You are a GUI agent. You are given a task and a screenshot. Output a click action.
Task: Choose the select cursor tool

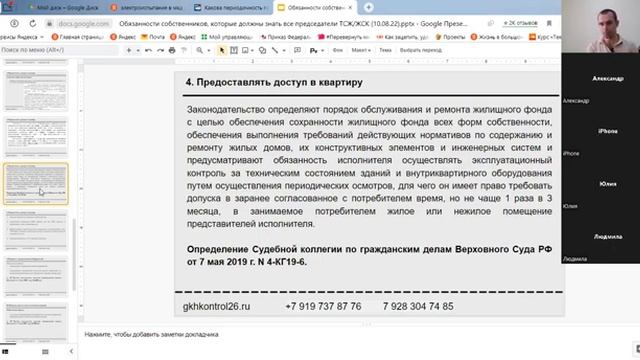(x=222, y=50)
